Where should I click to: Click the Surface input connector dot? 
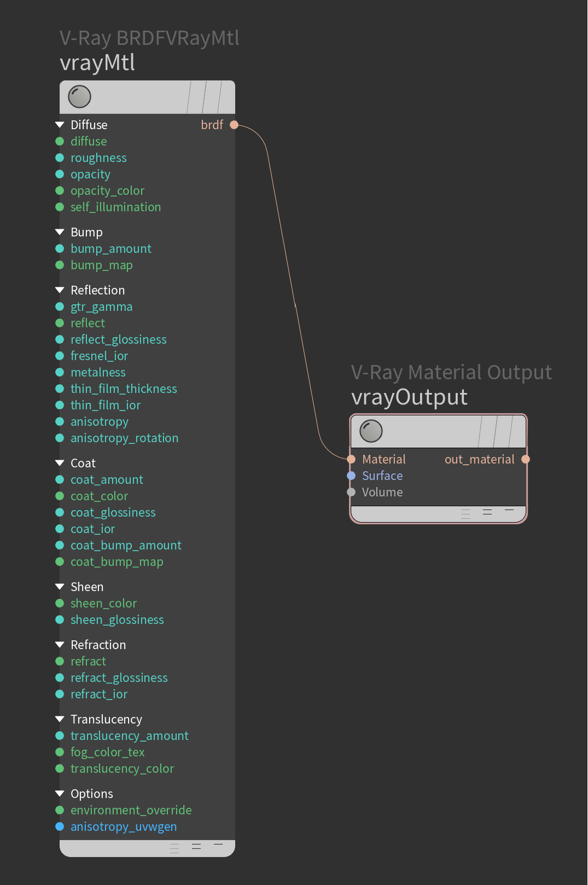coord(351,476)
